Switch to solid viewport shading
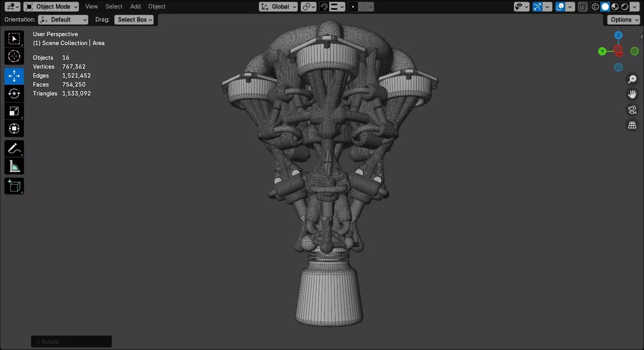 coord(605,7)
